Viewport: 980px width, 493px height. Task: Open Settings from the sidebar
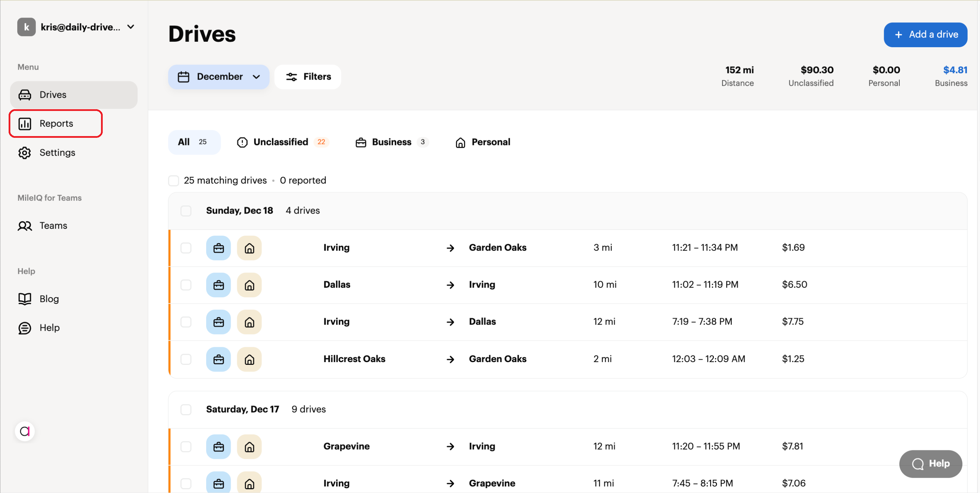pos(57,152)
